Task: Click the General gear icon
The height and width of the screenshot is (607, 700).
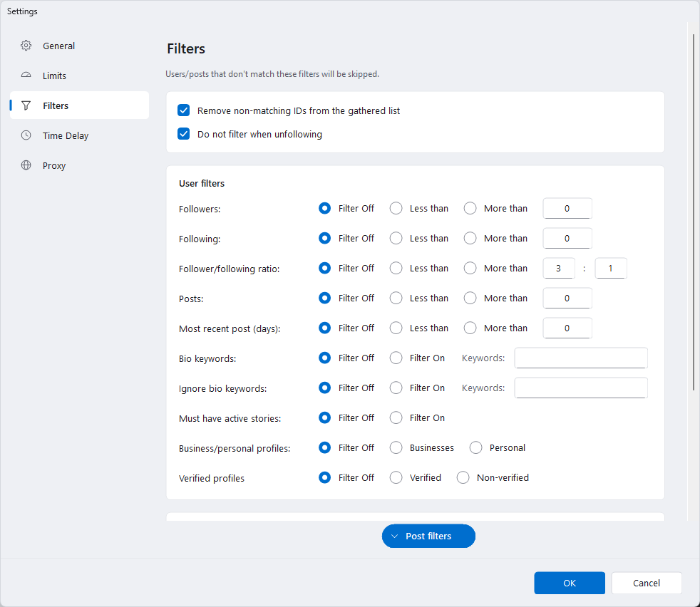Action: click(x=26, y=46)
